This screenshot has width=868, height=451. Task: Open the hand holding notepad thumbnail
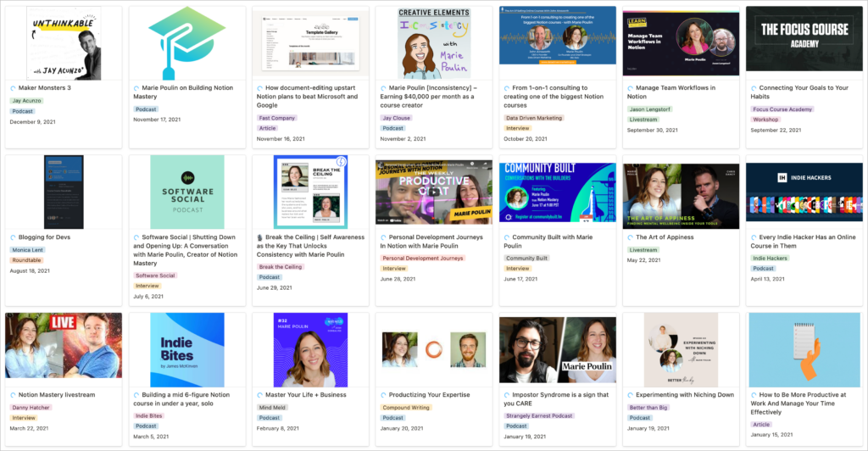804,350
